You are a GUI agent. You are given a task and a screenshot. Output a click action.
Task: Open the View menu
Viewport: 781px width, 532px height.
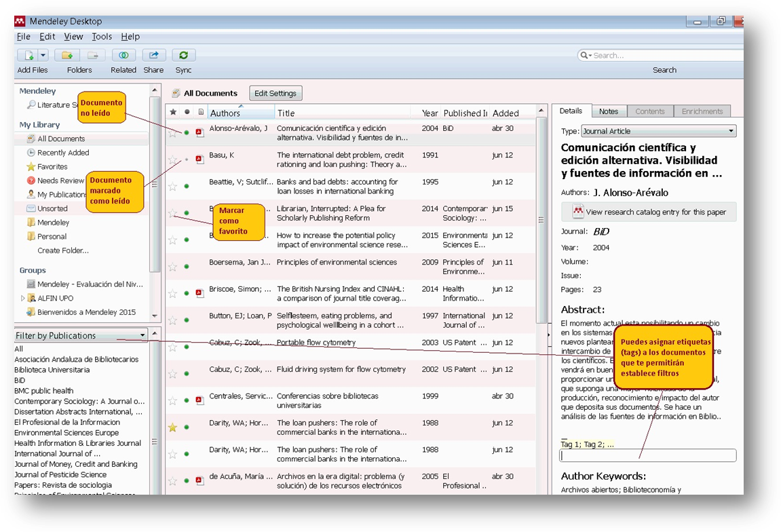[73, 37]
